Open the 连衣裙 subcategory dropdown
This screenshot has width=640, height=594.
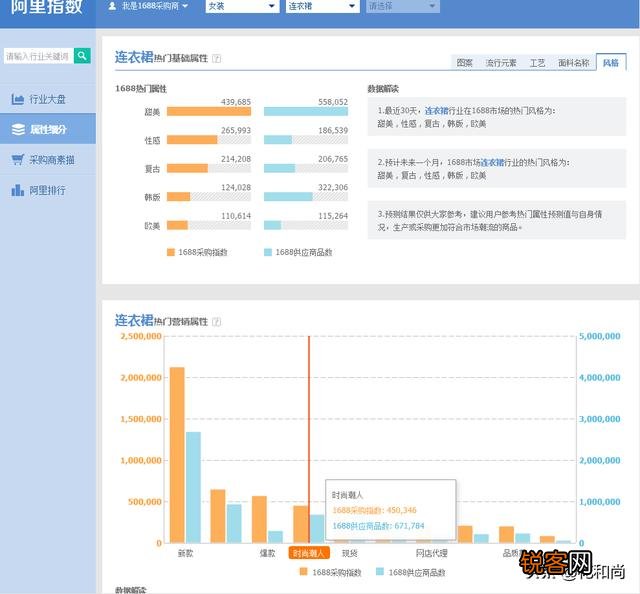(x=322, y=6)
